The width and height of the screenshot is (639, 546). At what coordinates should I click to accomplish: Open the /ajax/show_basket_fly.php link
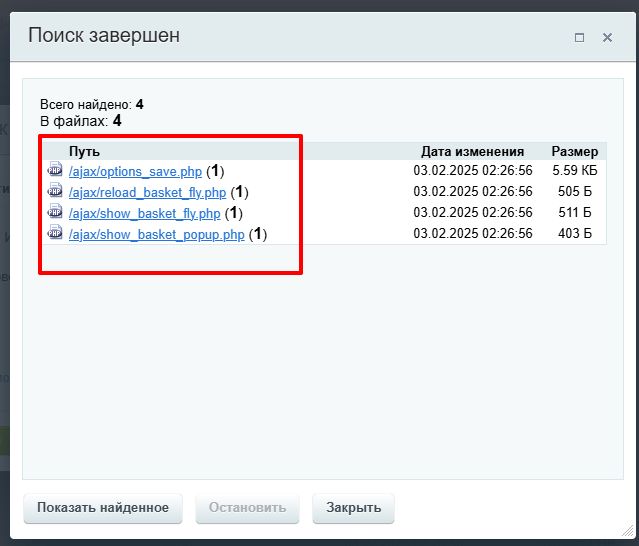click(144, 213)
